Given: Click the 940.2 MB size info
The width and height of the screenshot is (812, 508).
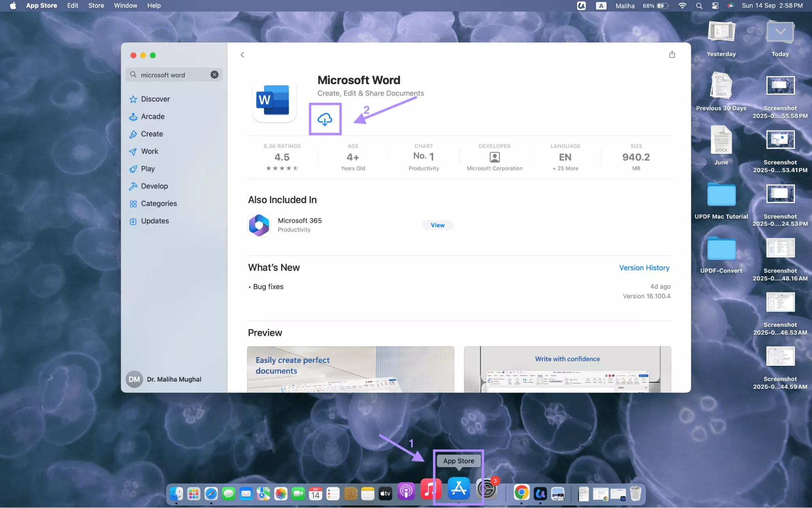Looking at the screenshot, I should [x=636, y=157].
